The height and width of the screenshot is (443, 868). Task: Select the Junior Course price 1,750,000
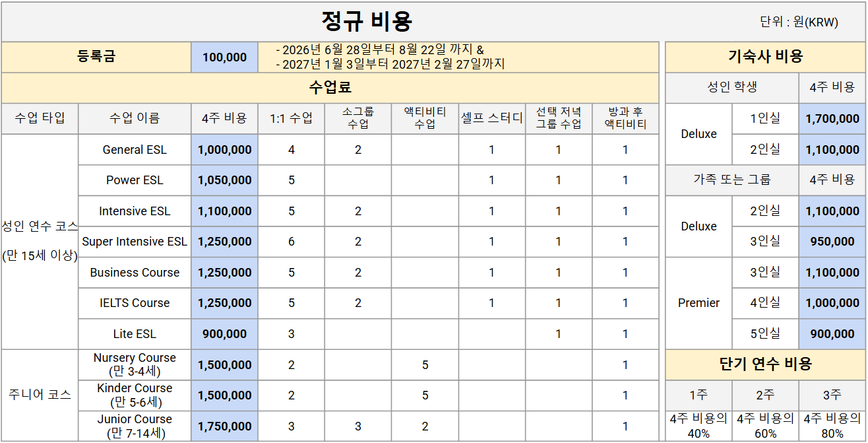pos(224,426)
